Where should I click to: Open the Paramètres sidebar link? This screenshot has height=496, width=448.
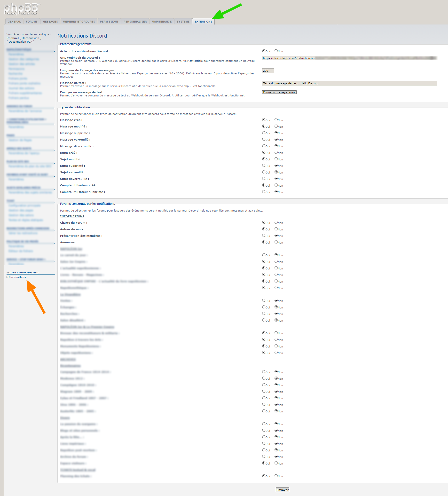click(x=17, y=277)
